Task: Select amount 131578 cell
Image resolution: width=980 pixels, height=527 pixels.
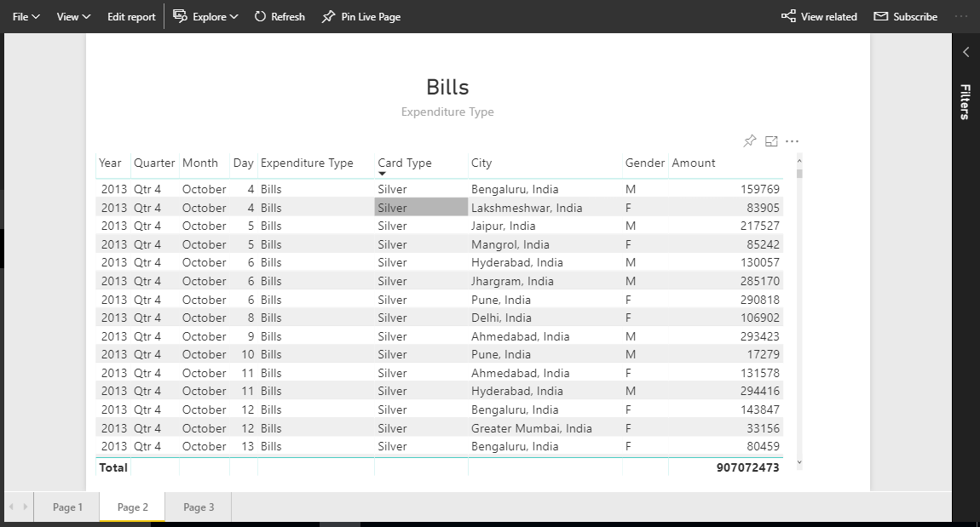Action: coord(725,374)
